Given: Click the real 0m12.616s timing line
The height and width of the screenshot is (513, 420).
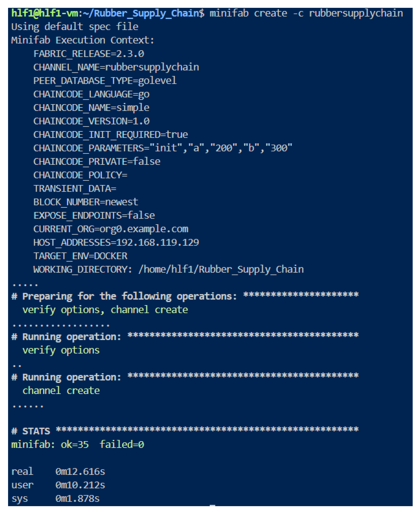Looking at the screenshot, I should pos(58,471).
